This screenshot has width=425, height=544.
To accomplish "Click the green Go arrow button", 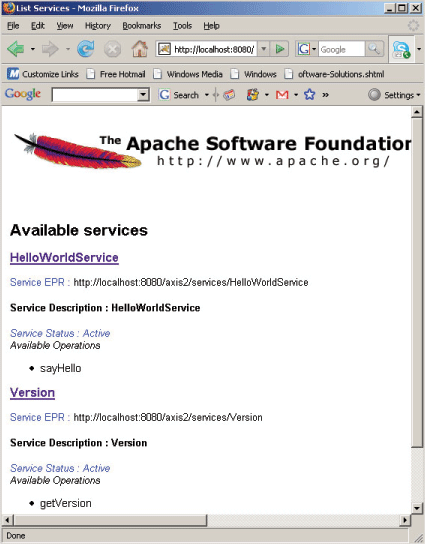I will point(280,49).
